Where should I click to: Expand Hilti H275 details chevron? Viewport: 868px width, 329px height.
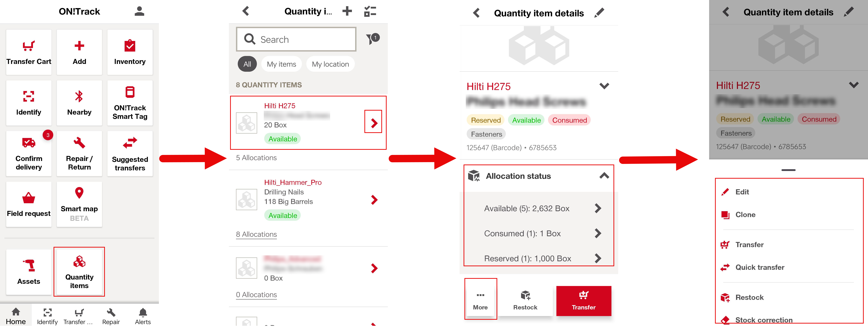click(x=604, y=86)
